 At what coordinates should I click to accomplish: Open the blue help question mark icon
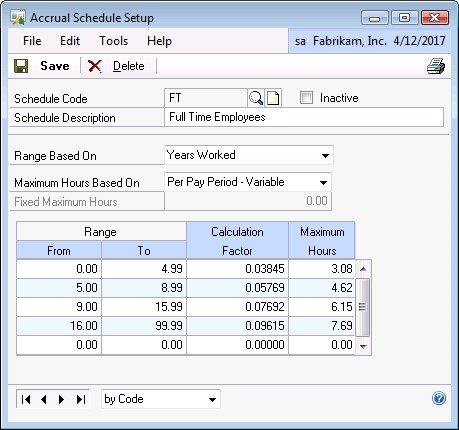(x=439, y=398)
